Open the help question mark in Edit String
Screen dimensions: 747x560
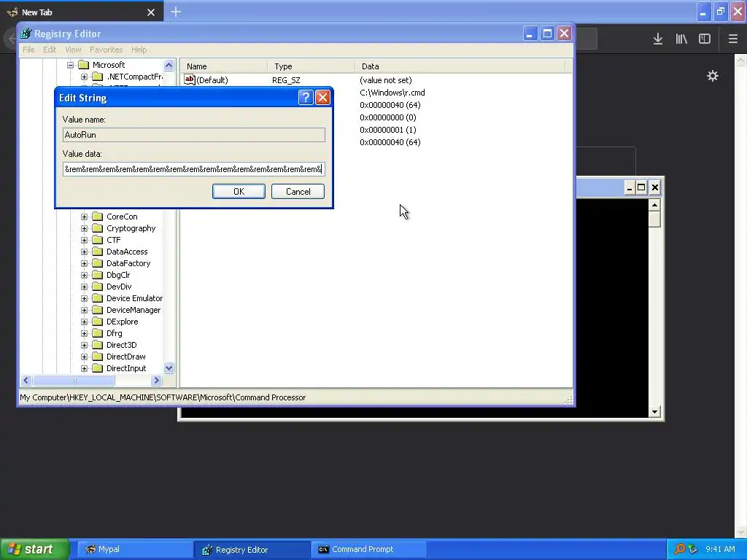306,98
